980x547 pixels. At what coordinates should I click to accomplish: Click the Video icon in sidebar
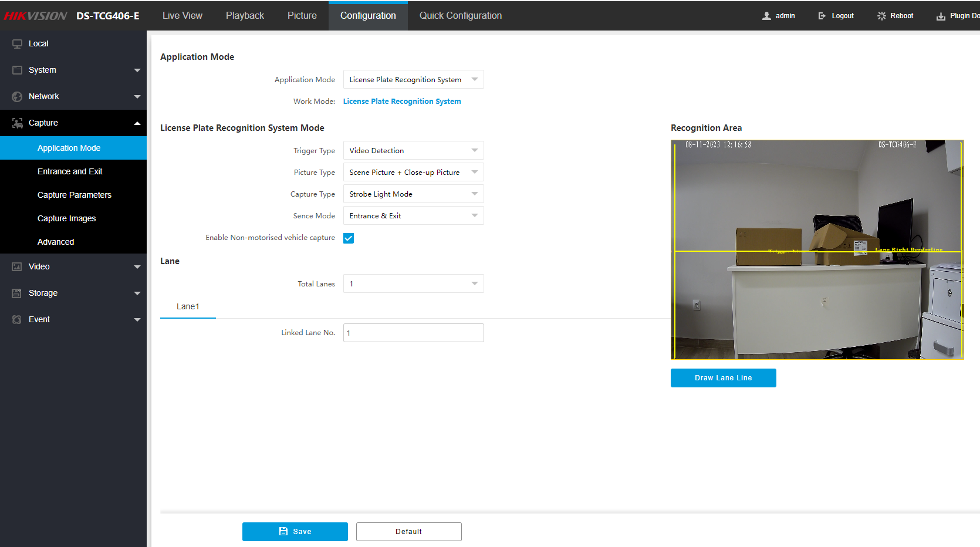17,267
